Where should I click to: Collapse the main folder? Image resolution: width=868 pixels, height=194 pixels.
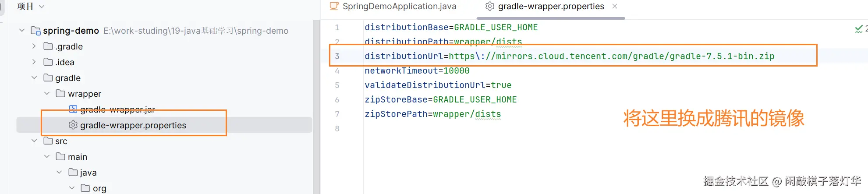point(47,156)
